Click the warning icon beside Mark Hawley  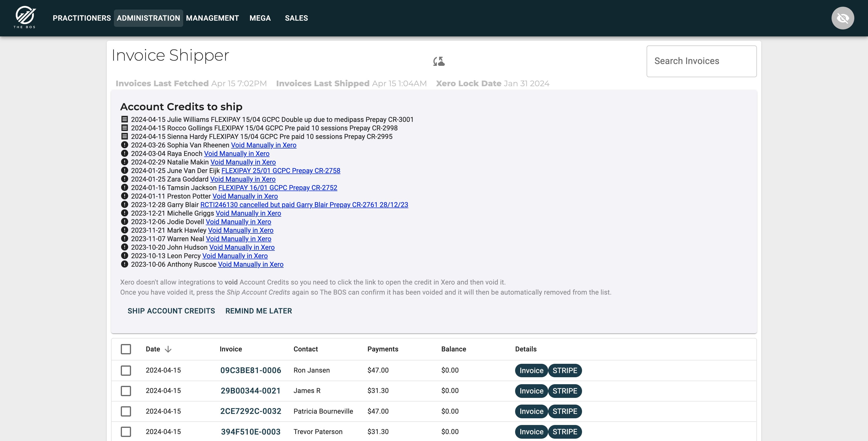pos(124,230)
